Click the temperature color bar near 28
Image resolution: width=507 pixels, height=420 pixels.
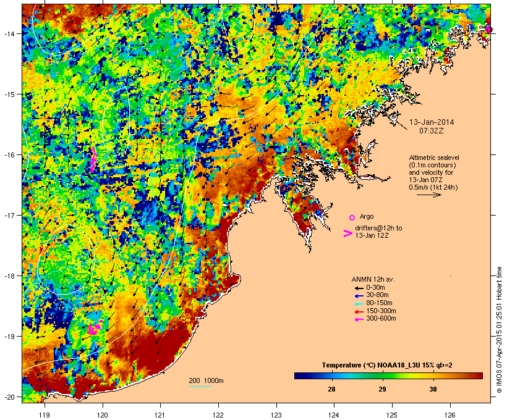pos(332,376)
